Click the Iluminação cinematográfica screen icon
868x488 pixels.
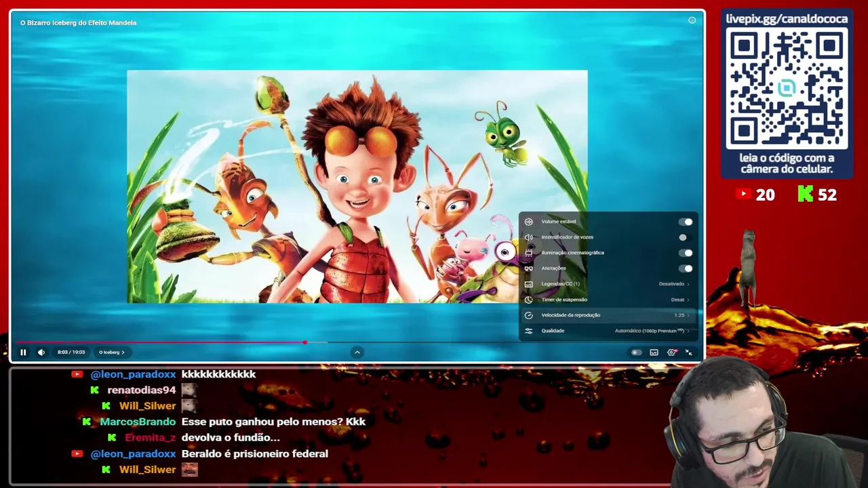tap(529, 253)
